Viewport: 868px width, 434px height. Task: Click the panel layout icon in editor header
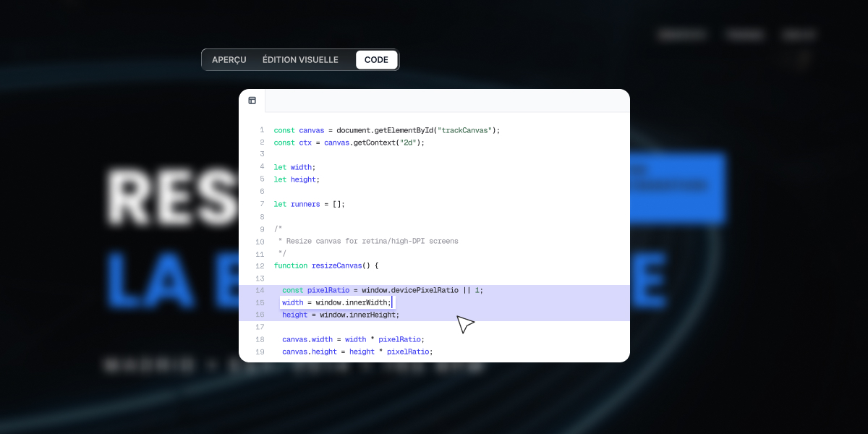pyautogui.click(x=252, y=101)
